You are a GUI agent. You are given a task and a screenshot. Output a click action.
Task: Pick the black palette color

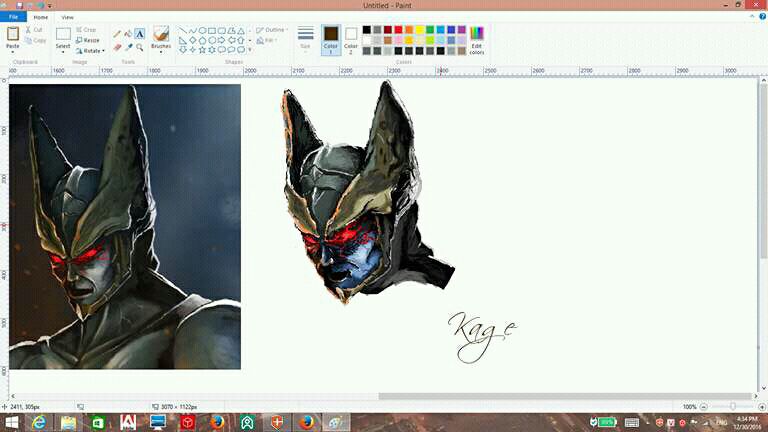(x=366, y=30)
